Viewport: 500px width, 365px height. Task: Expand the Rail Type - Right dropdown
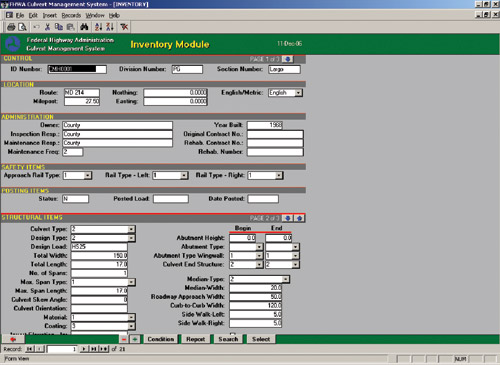[279, 175]
